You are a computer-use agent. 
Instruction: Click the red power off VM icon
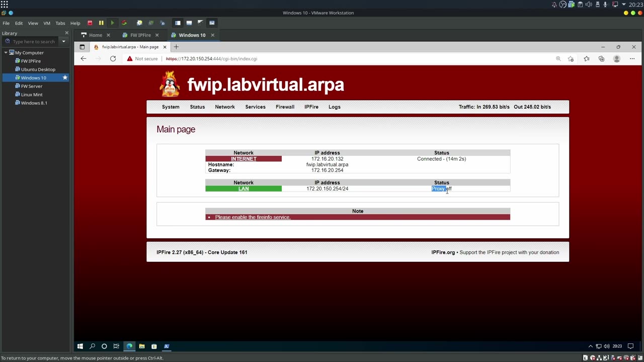[90, 23]
